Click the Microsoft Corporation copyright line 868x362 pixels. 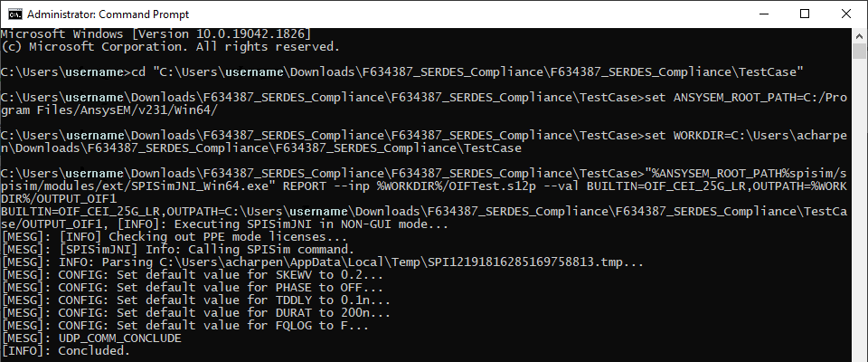pyautogui.click(x=171, y=47)
